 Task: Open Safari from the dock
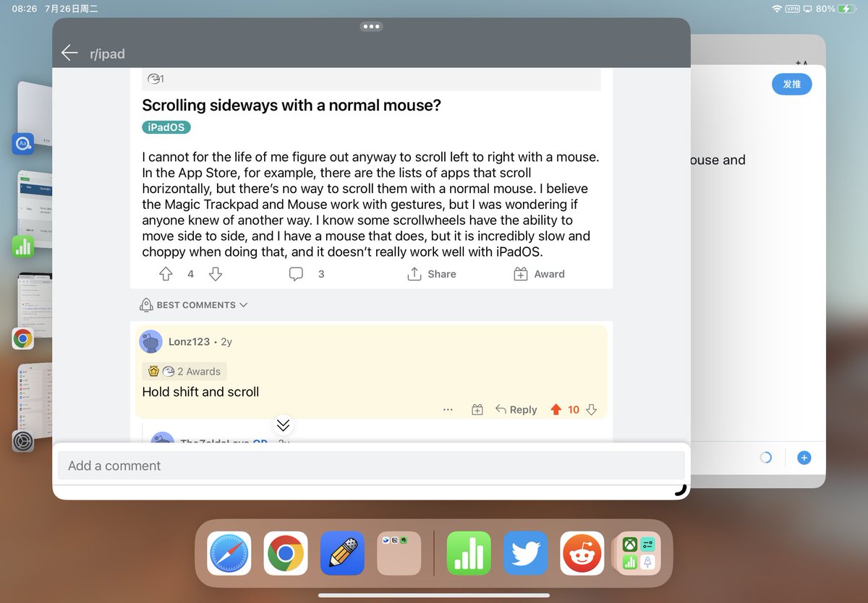tap(229, 553)
